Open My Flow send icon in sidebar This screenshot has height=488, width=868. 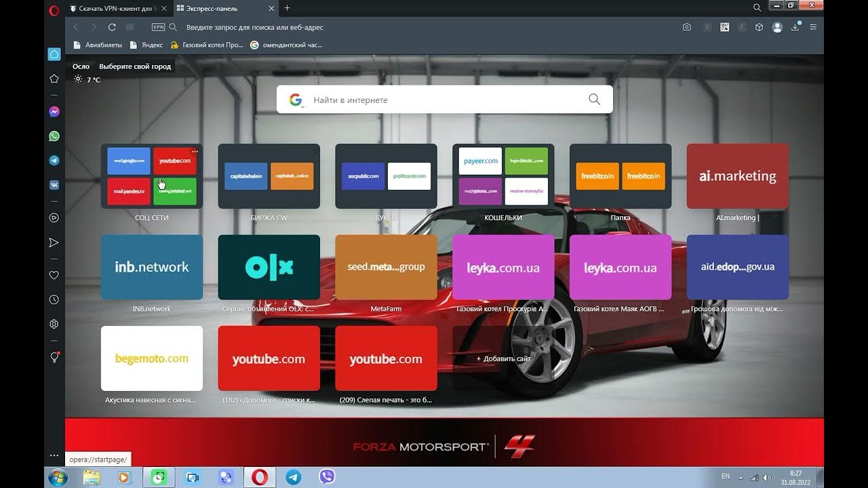click(54, 243)
